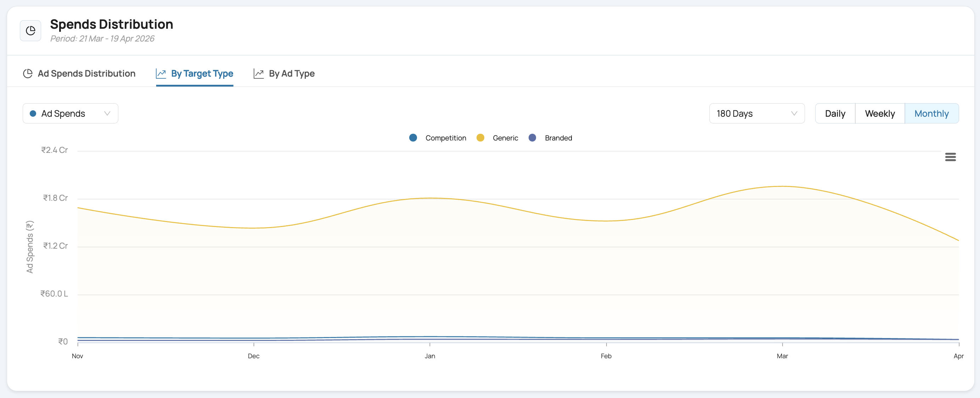Toggle the Branded series in the legend

[550, 138]
